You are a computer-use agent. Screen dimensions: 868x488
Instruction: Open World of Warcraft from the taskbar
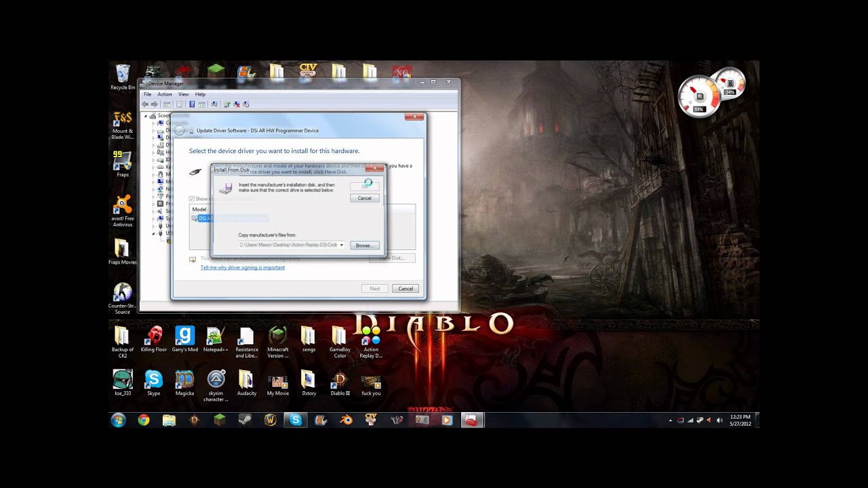[271, 420]
